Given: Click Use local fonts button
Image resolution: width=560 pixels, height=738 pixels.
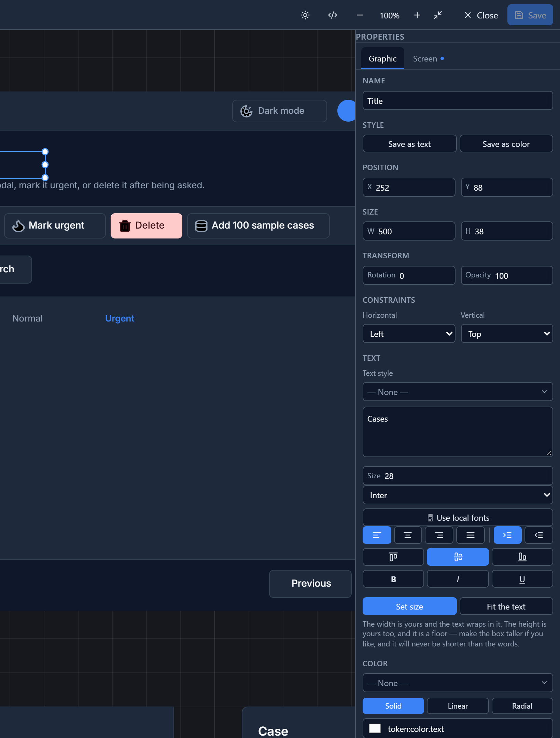Looking at the screenshot, I should 458,518.
